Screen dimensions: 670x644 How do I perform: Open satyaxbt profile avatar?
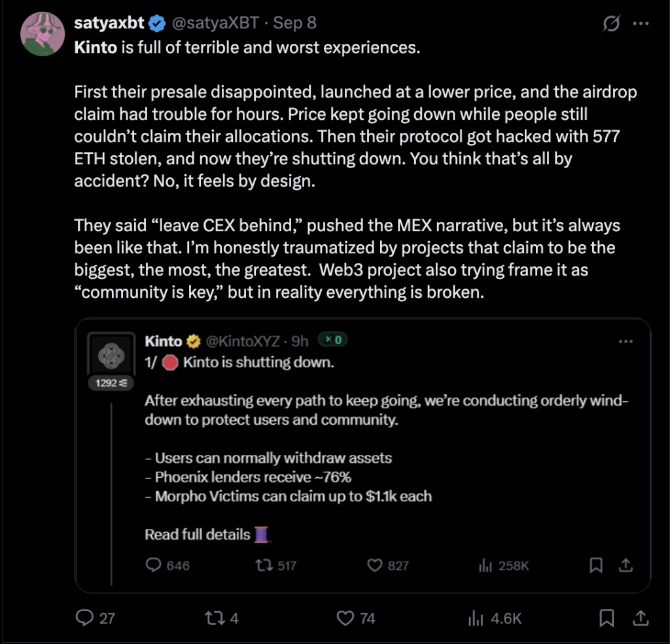(x=43, y=34)
